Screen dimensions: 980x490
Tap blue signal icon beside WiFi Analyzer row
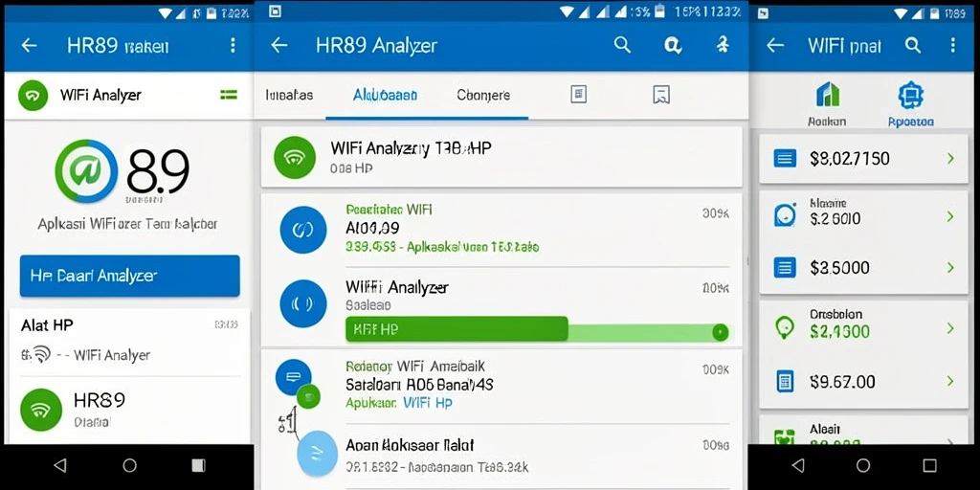click(x=303, y=303)
